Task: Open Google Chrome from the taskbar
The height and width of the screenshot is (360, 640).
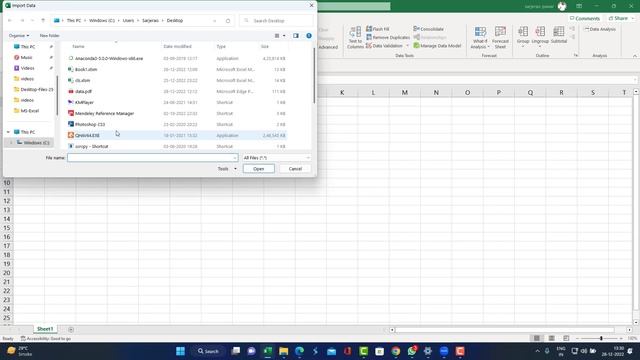Action: (x=396, y=351)
